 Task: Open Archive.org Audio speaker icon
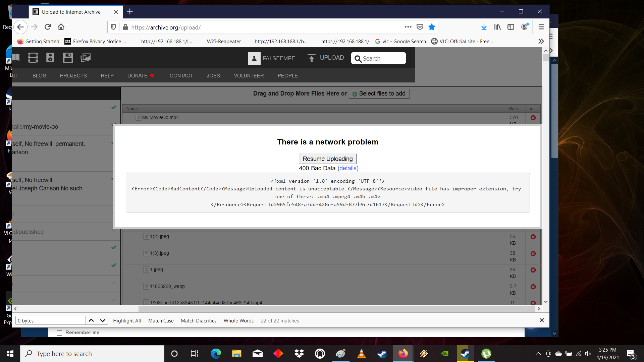pyautogui.click(x=50, y=58)
